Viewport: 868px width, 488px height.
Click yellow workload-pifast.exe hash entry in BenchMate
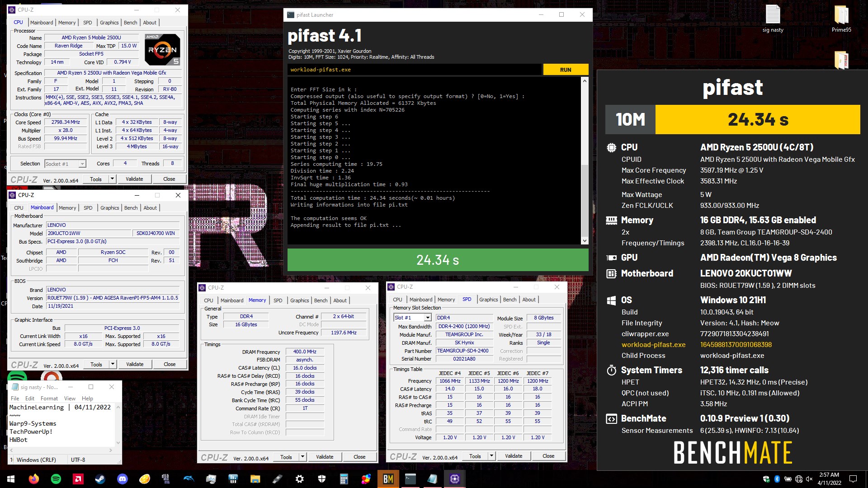(x=736, y=345)
